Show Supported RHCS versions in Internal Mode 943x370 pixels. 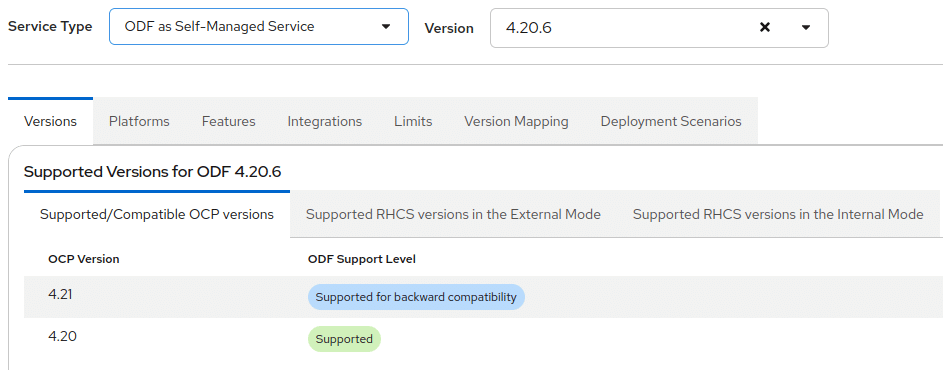point(778,215)
